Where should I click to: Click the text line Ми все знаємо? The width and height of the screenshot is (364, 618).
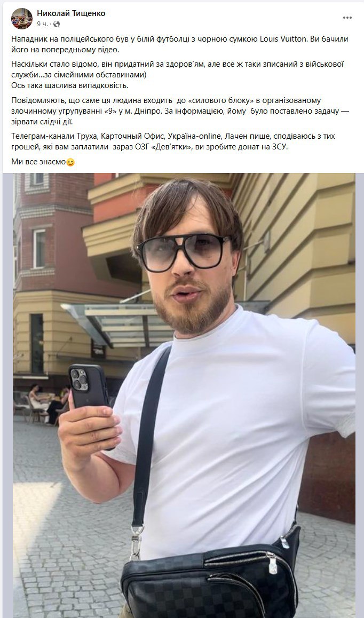point(38,162)
